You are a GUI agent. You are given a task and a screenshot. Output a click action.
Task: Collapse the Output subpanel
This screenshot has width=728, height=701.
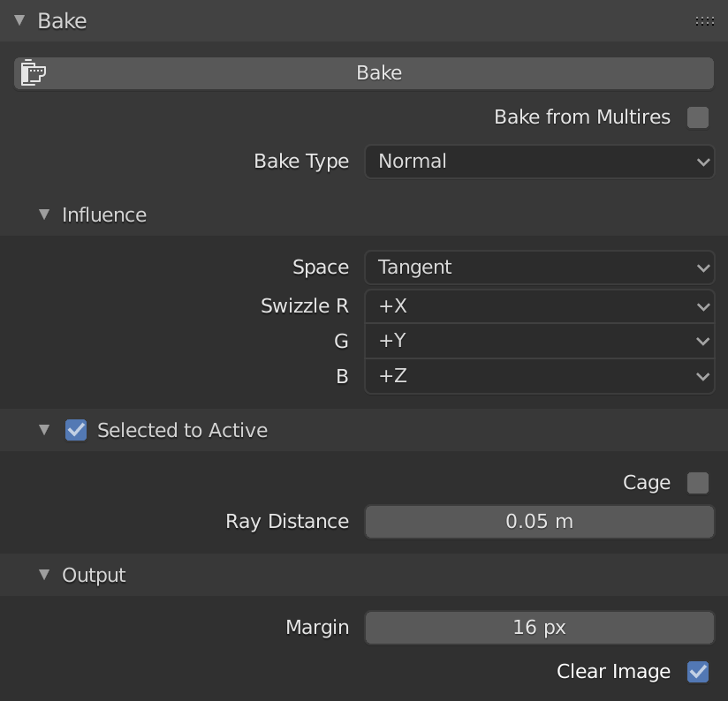click(x=44, y=575)
